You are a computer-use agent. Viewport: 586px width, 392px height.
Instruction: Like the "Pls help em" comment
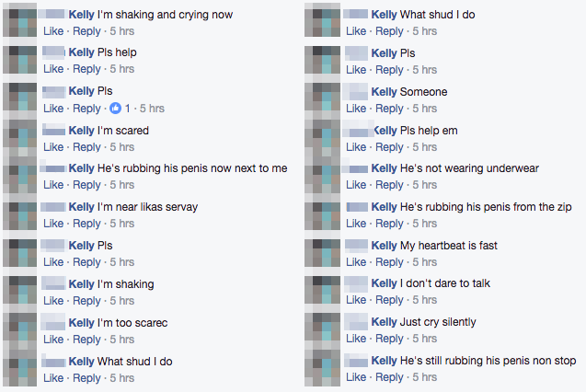click(x=356, y=146)
